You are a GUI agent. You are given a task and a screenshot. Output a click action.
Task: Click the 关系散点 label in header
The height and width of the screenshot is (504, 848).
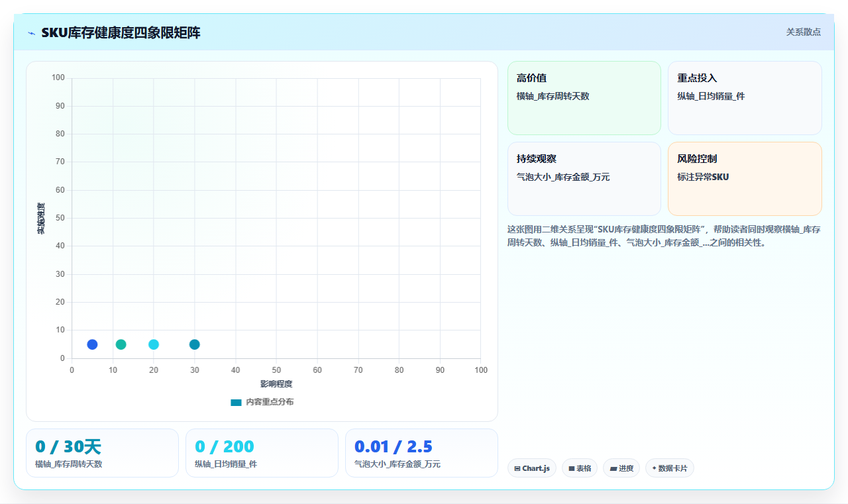804,32
